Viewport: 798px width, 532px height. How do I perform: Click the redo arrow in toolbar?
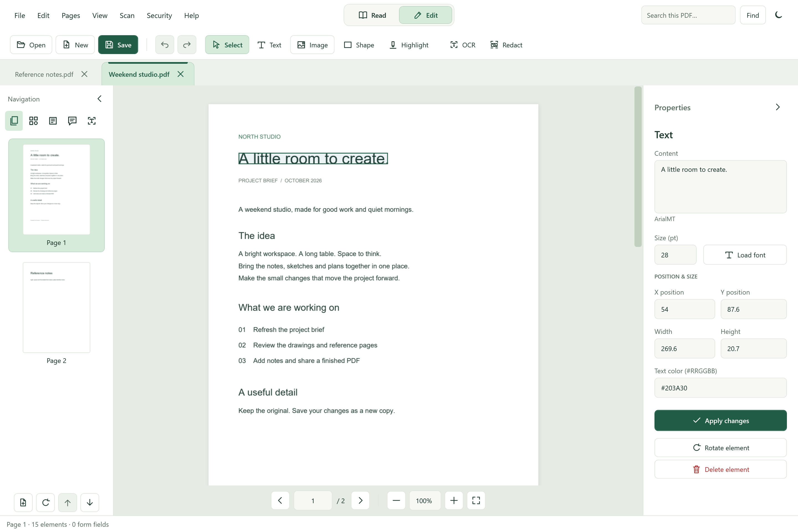coord(186,45)
